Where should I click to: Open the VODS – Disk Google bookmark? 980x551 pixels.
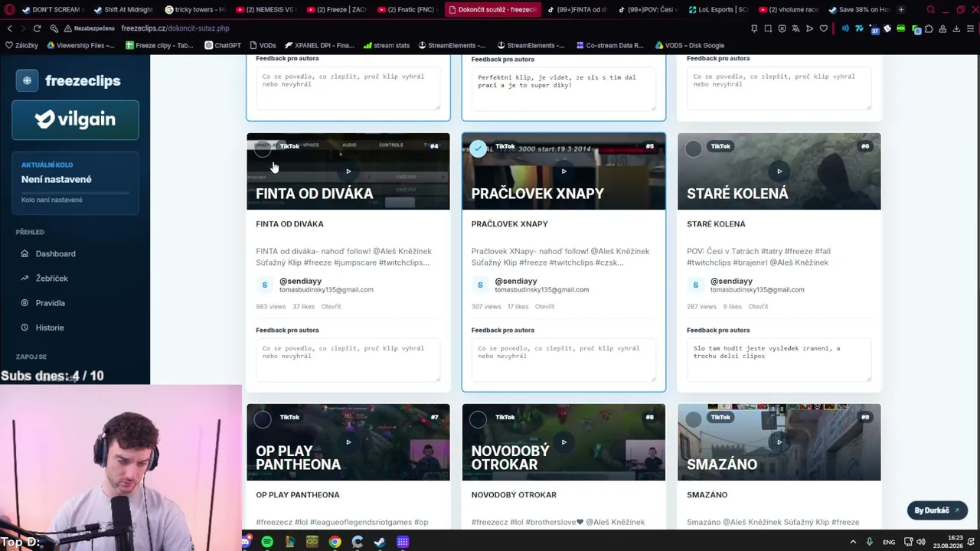(690, 45)
